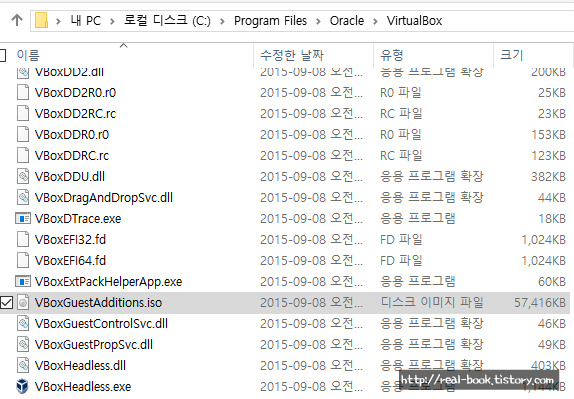Navigate to Program Files breadcrumb
The height and width of the screenshot is (399, 574).
point(270,20)
